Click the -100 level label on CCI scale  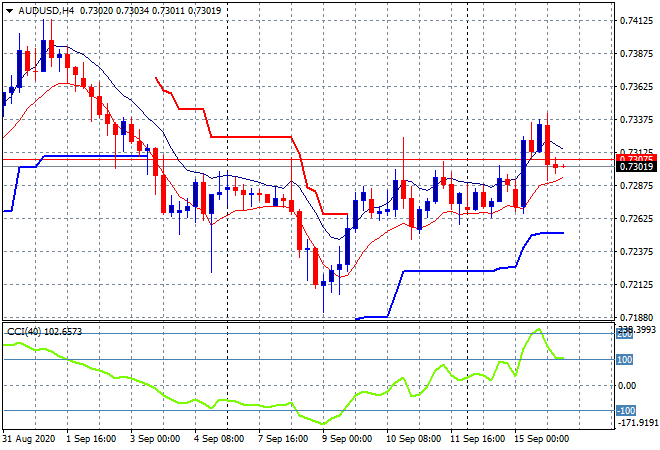click(x=624, y=411)
